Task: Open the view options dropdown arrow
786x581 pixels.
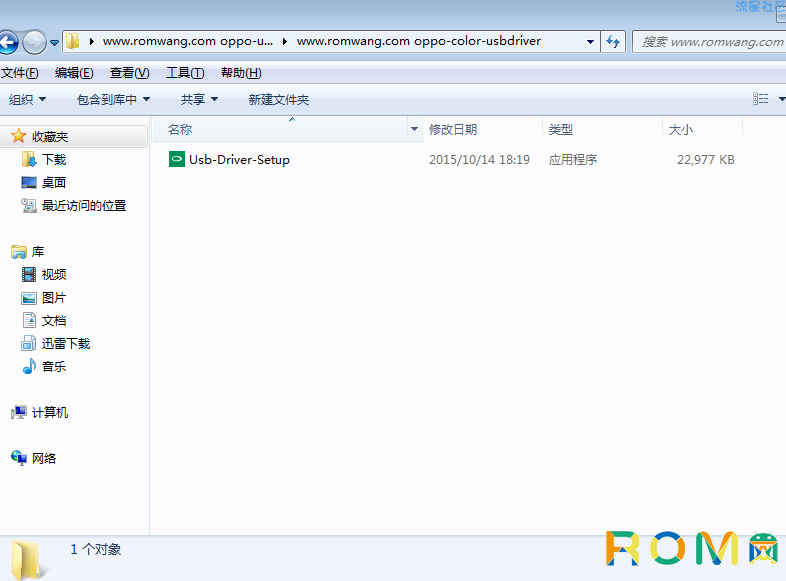Action: 781,99
